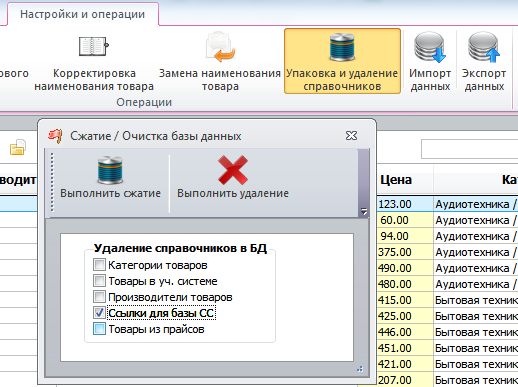Select price cell 480.00
Image resolution: width=518 pixels, height=387 pixels.
click(x=405, y=284)
